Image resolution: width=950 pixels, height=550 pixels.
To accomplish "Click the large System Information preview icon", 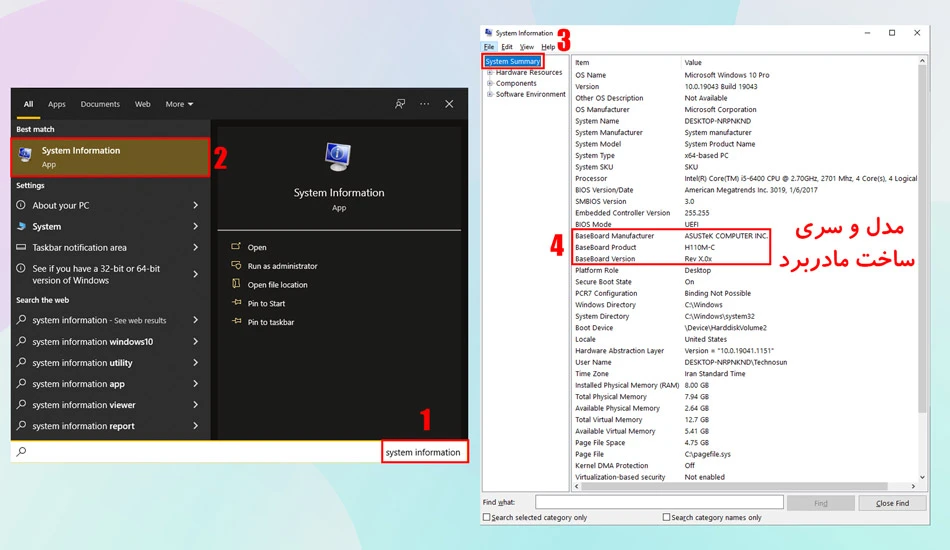I will pos(338,156).
